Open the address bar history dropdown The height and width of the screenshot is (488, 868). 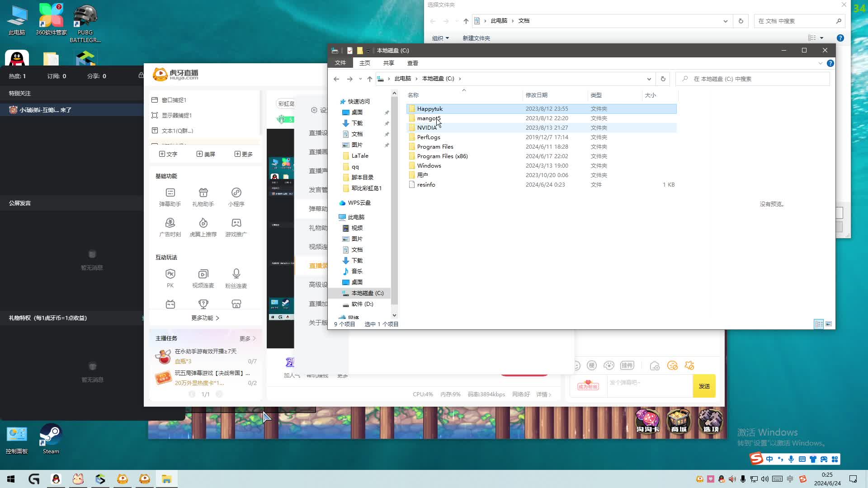coord(649,79)
